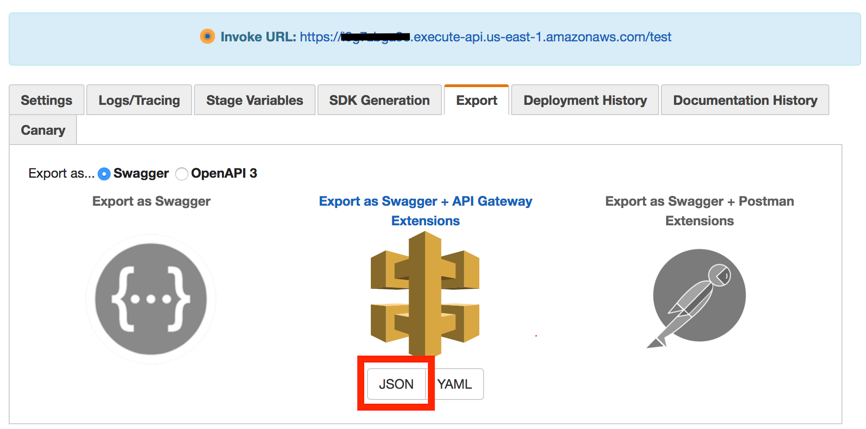Export as YAML button
Viewport: 866px width, 429px height.
456,384
